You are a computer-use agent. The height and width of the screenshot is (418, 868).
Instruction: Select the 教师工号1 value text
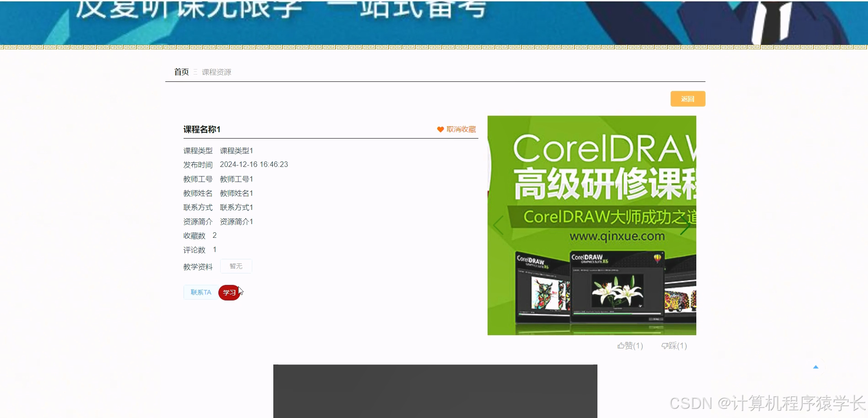click(x=237, y=179)
